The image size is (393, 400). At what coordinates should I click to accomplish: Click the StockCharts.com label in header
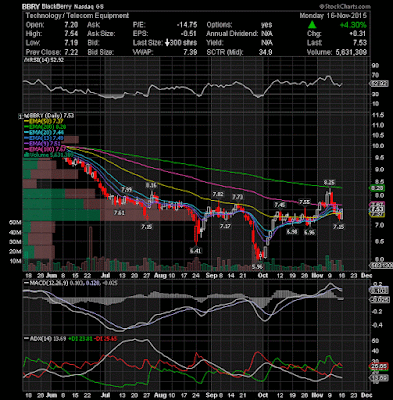click(x=344, y=6)
